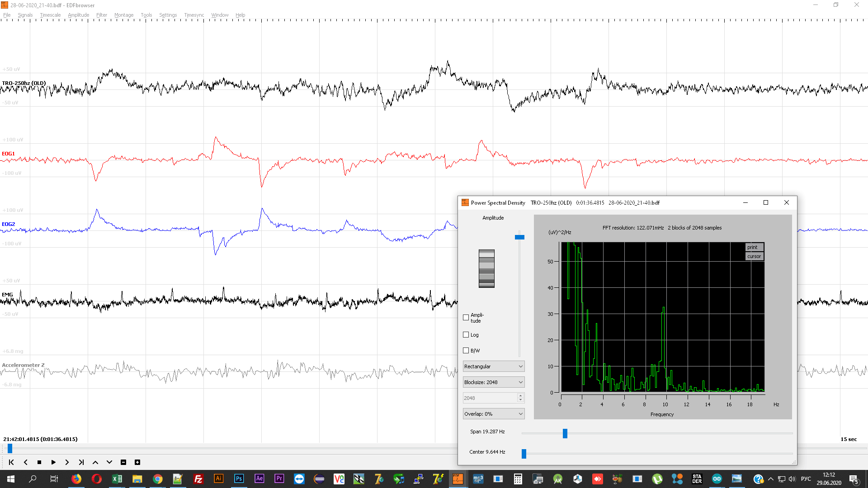Open After Effects from the taskbar
This screenshot has height=488, width=868.
click(259, 479)
